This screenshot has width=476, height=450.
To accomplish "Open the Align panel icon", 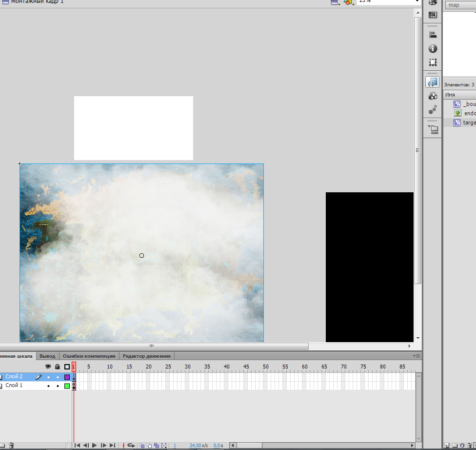I will [433, 35].
